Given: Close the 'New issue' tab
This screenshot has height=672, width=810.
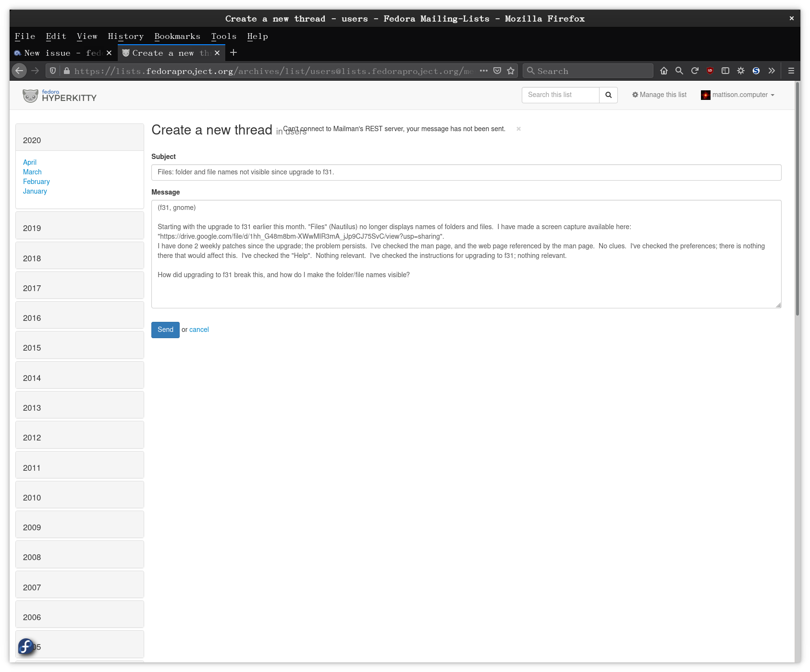Looking at the screenshot, I should point(109,53).
